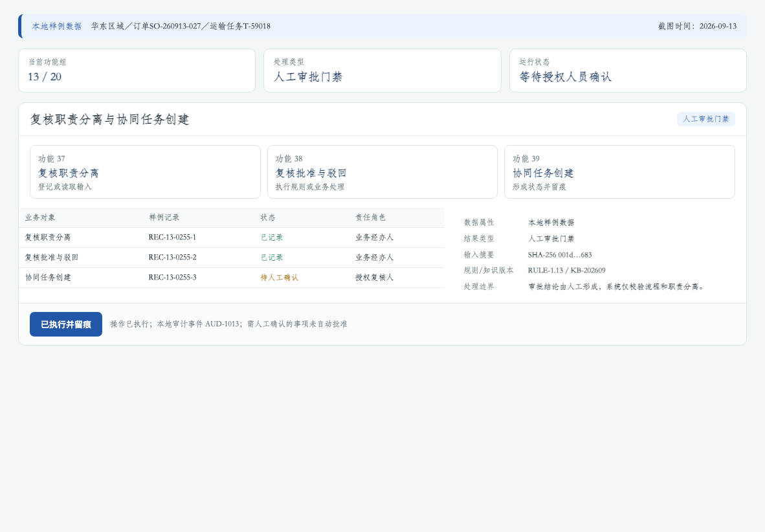This screenshot has width=765, height=532.
Task: Click 业务经办人 in the 复核职责分离 row
Action: click(374, 238)
